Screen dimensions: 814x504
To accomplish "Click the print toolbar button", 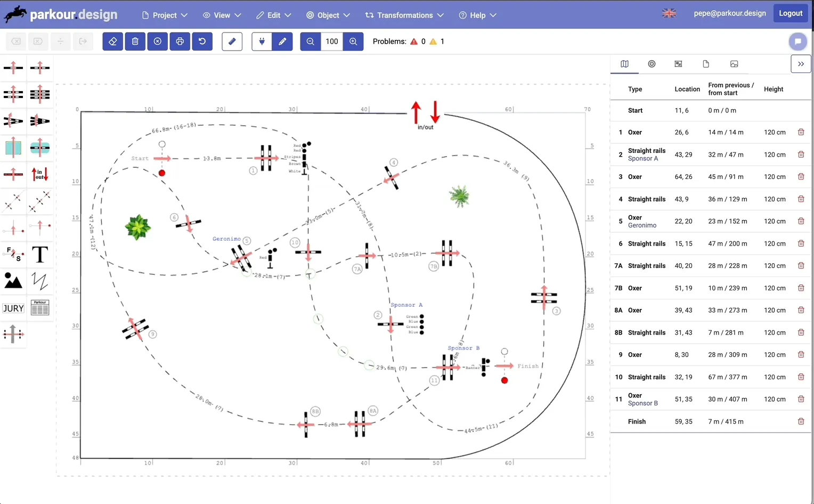I will pos(180,42).
